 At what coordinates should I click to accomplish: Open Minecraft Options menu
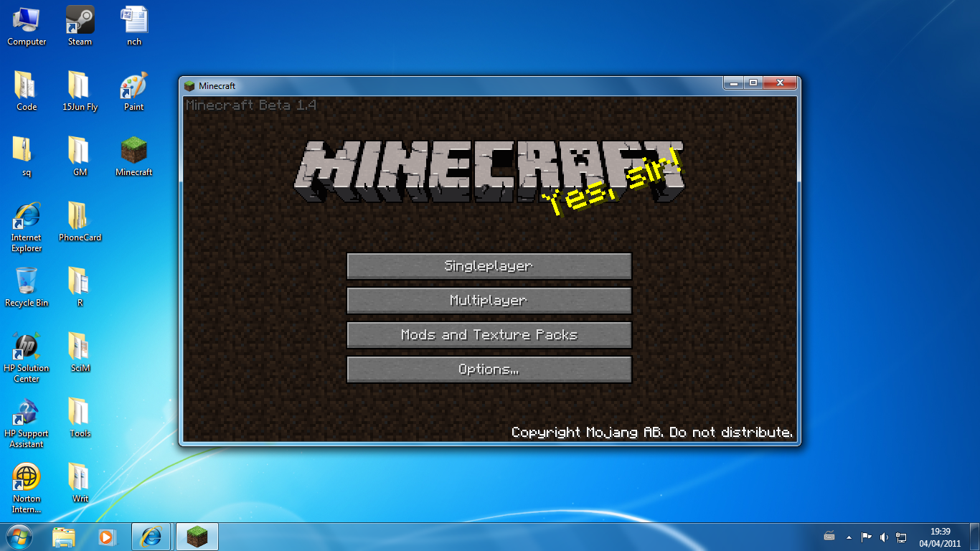pyautogui.click(x=489, y=369)
